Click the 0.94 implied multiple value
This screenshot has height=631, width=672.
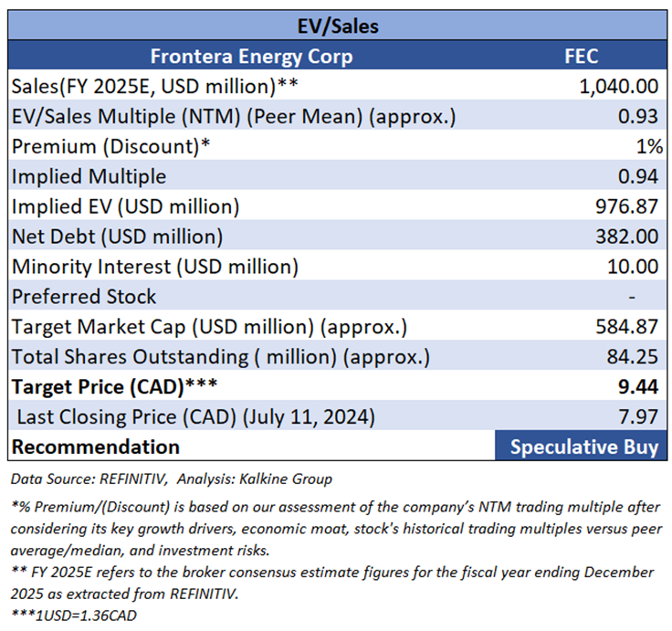(x=637, y=176)
